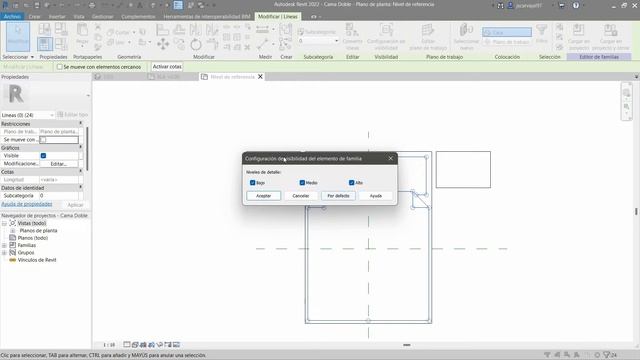Image resolution: width=640 pixels, height=360 pixels.
Task: Click Activar cotas button
Action: pos(167,67)
